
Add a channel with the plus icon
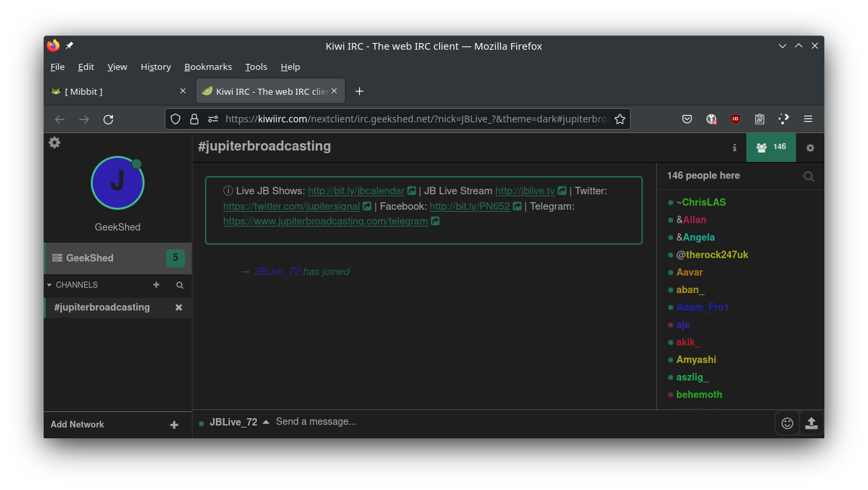(x=157, y=285)
